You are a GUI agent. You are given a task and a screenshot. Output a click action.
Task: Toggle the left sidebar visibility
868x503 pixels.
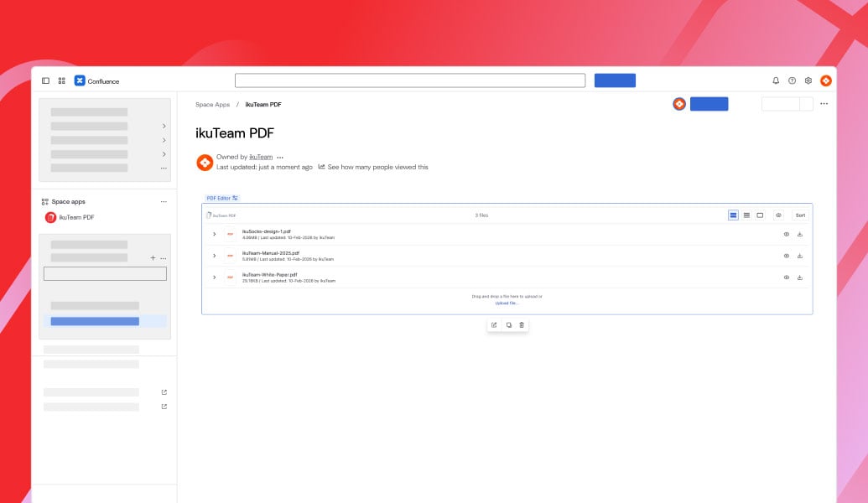[44, 80]
